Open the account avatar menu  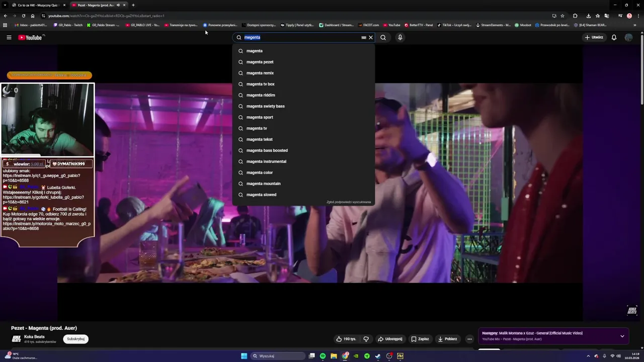628,37
